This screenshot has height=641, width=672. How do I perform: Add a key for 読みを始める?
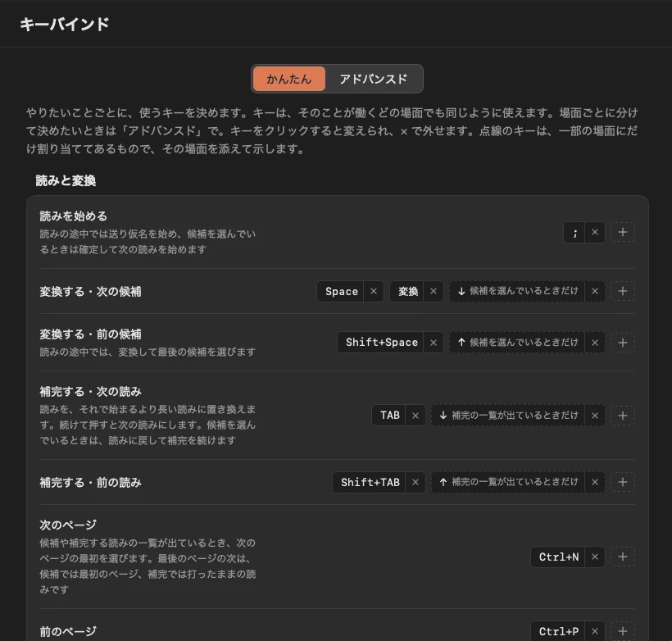click(x=623, y=233)
